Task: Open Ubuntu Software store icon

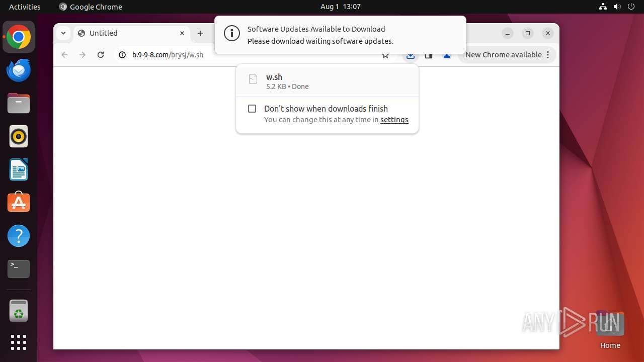Action: (19, 203)
